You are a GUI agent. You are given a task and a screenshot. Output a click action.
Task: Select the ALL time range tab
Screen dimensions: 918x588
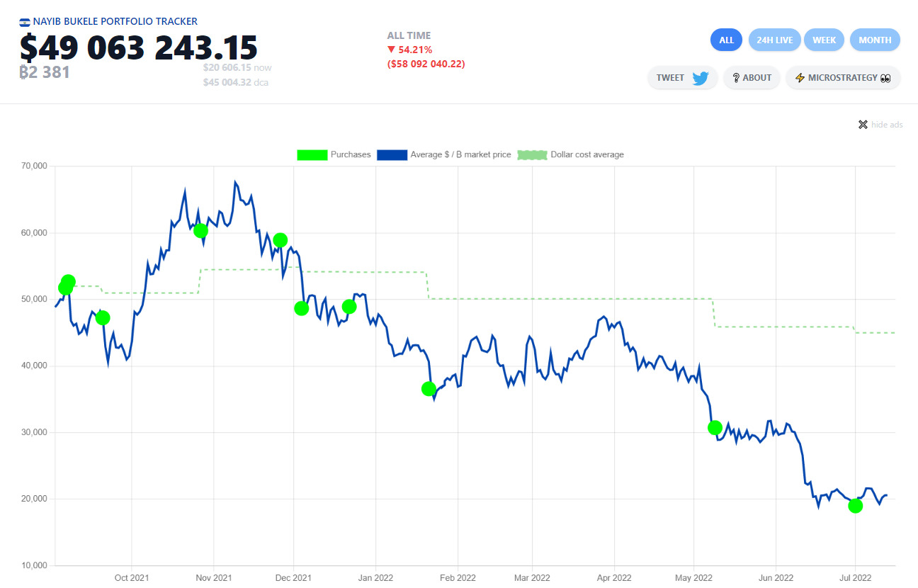[x=726, y=40]
